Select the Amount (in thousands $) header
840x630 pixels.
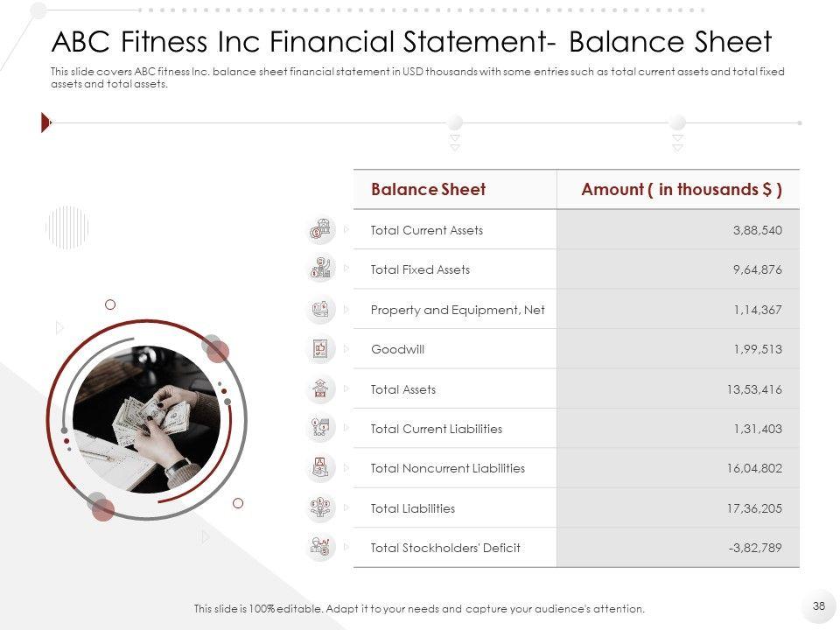click(681, 190)
